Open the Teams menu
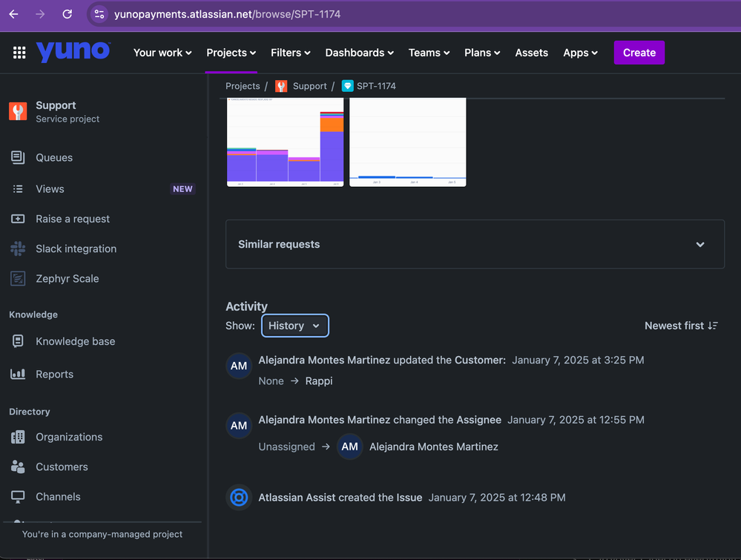Screen dimensions: 741x560 [429, 53]
